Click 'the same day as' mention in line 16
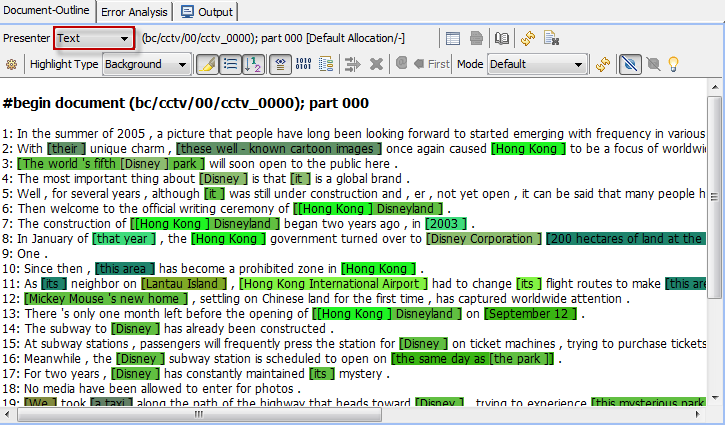 coord(440,359)
